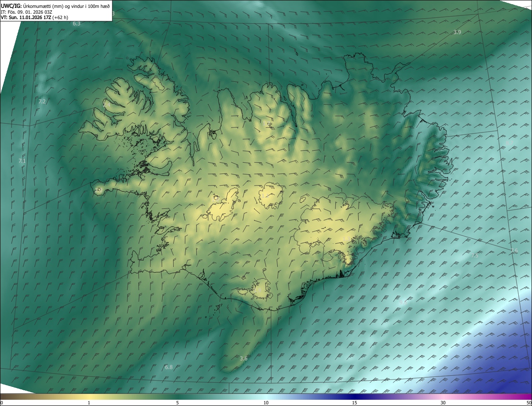The height and width of the screenshot is (406, 532).
Task: Click the colour scale at the 1 mark
Action: point(89,396)
